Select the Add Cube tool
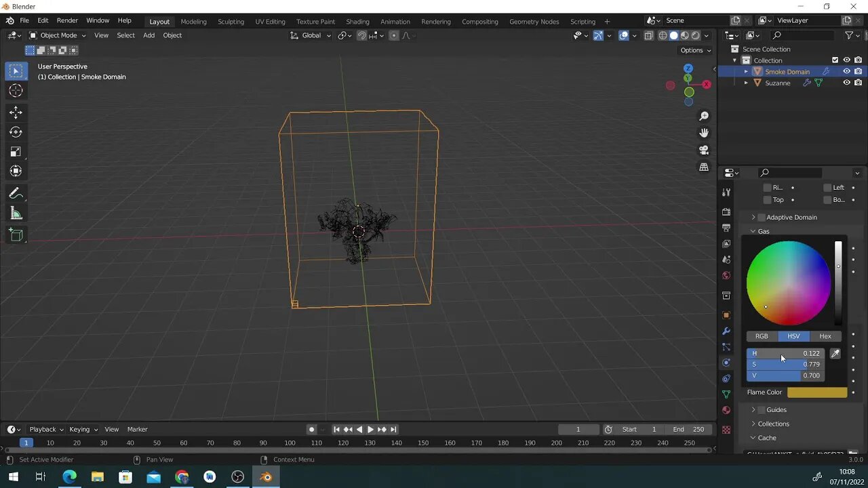The width and height of the screenshot is (868, 488). pos(16,235)
